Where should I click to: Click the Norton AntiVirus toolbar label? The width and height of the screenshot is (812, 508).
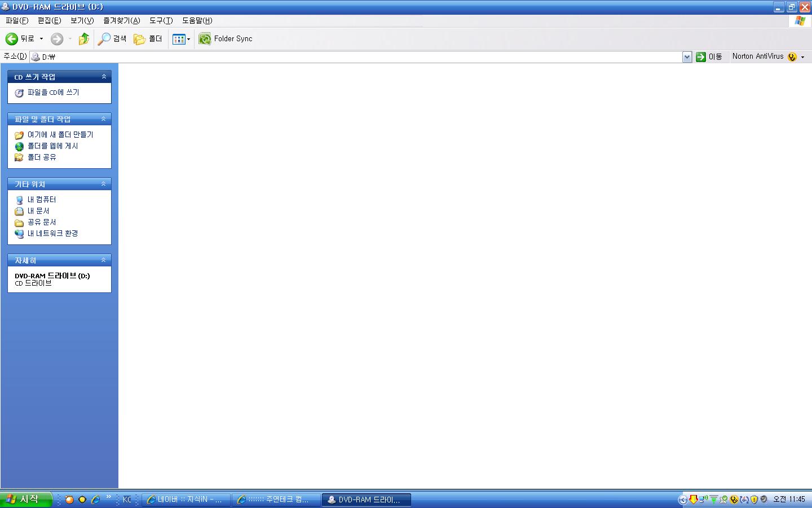pos(758,56)
